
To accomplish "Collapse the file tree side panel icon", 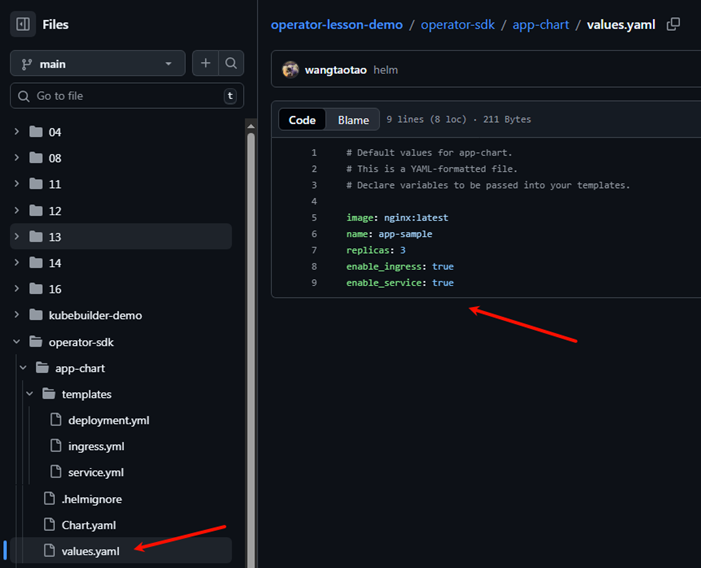I will tap(23, 24).
